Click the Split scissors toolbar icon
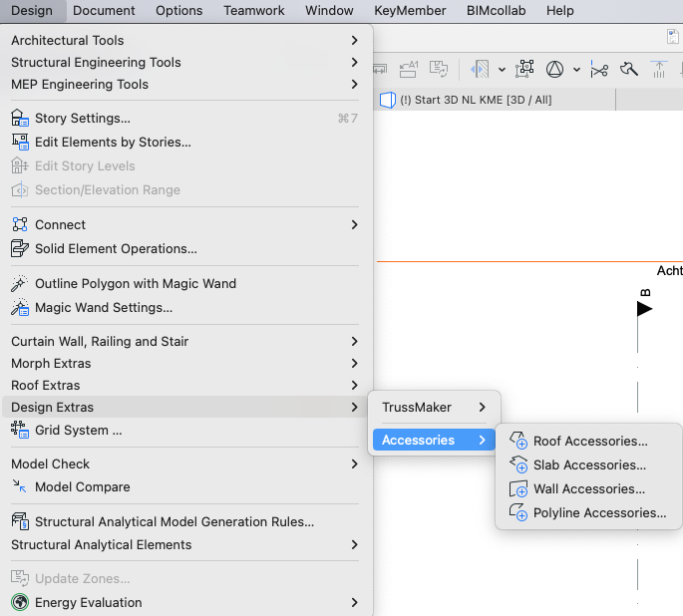 pos(599,69)
